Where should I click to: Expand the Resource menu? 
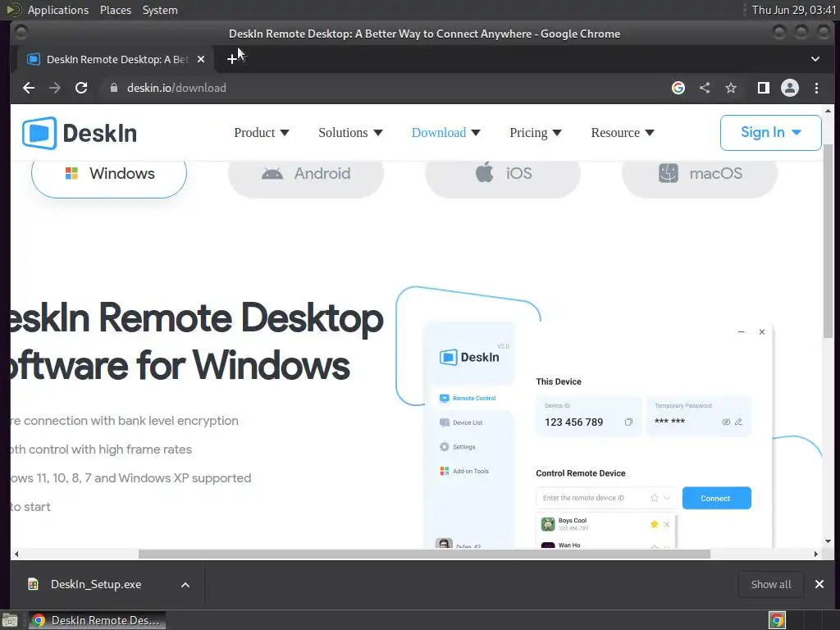tap(623, 133)
